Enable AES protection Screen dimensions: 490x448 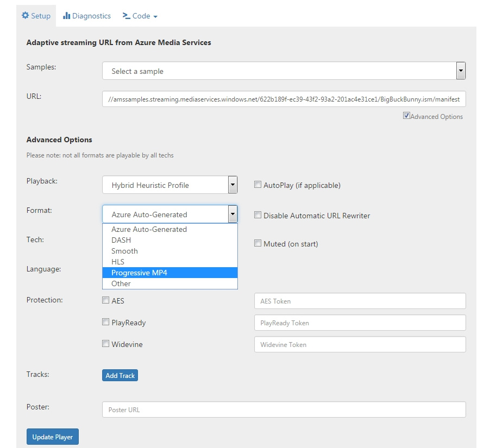coord(105,300)
